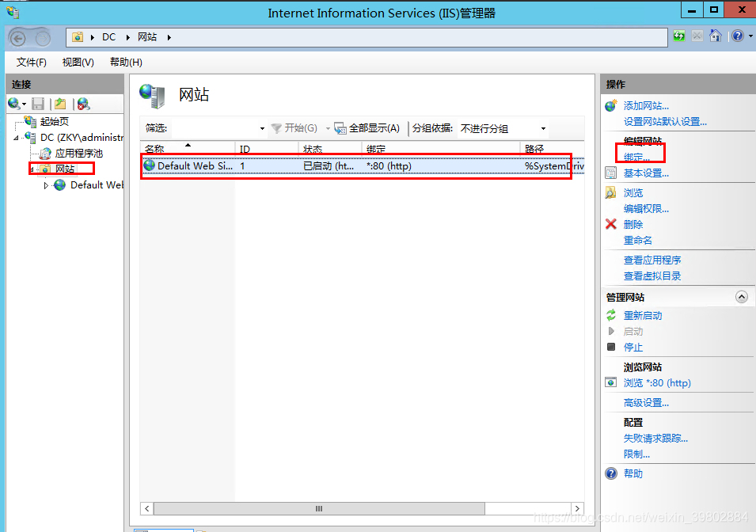Click 失败请求跟踪... link

pos(655,439)
